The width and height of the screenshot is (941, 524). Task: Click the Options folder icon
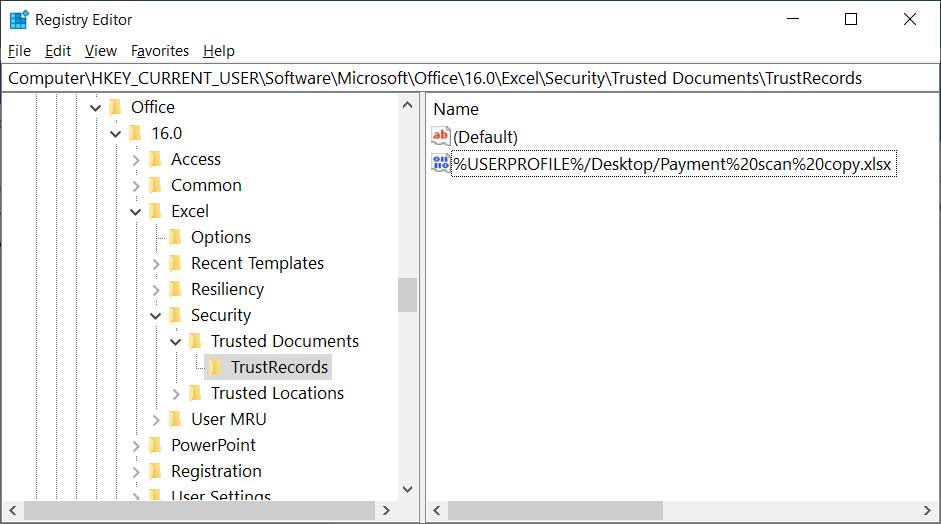(x=175, y=237)
